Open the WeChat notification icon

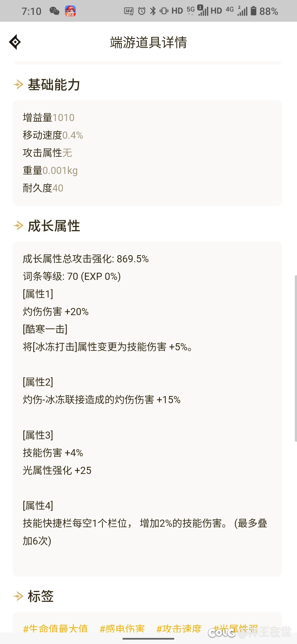54,11
